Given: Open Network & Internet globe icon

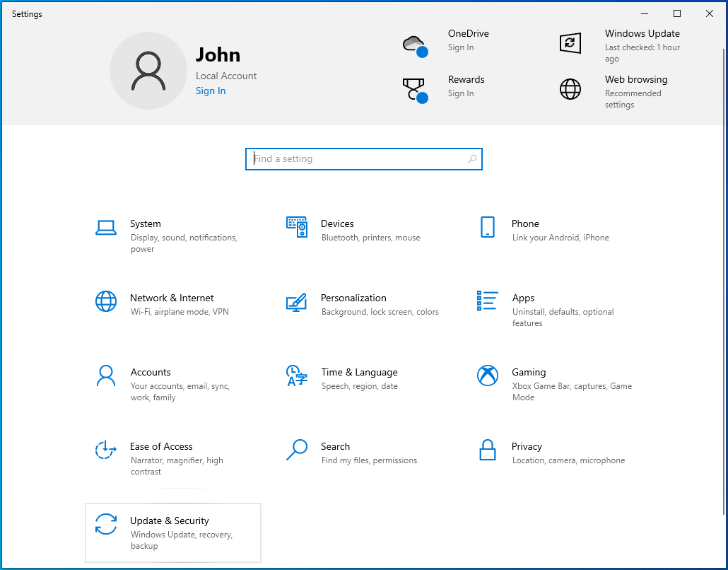Looking at the screenshot, I should (106, 301).
